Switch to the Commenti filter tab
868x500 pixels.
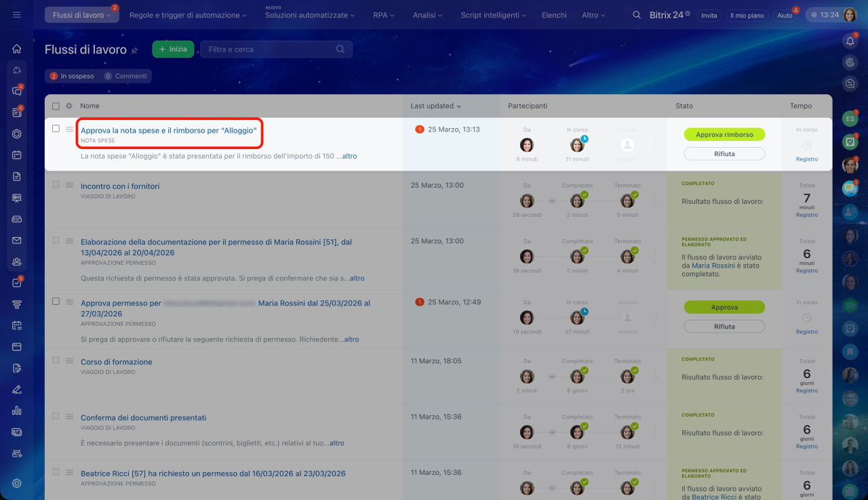click(x=127, y=77)
